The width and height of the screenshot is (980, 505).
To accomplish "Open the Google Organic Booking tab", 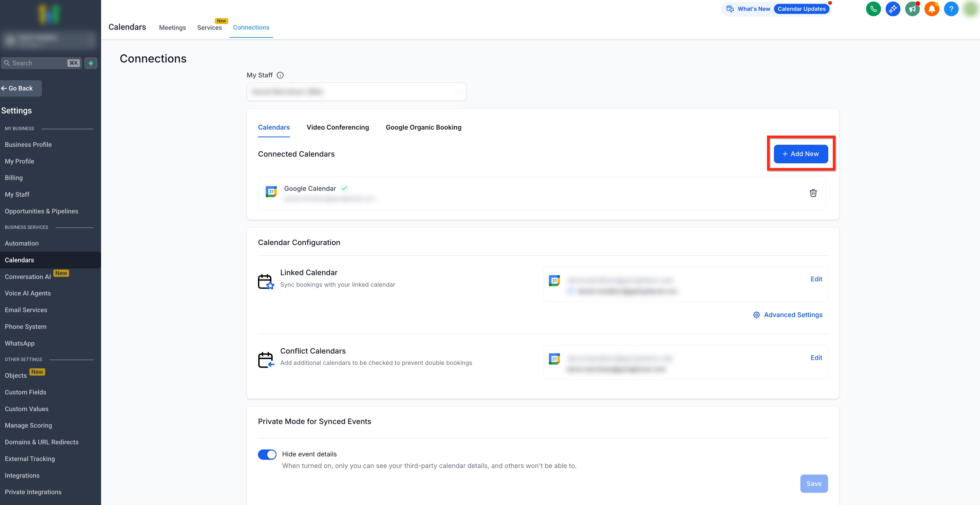I will coord(423,127).
